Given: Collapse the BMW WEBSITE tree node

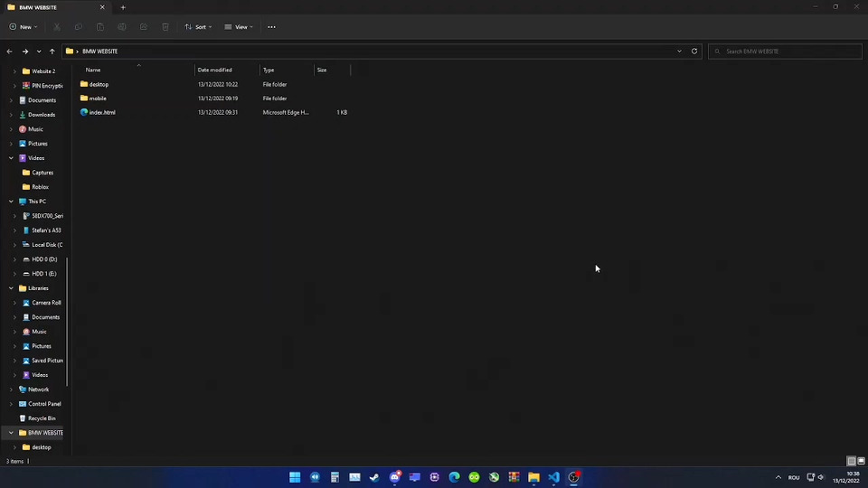Looking at the screenshot, I should tap(11, 433).
